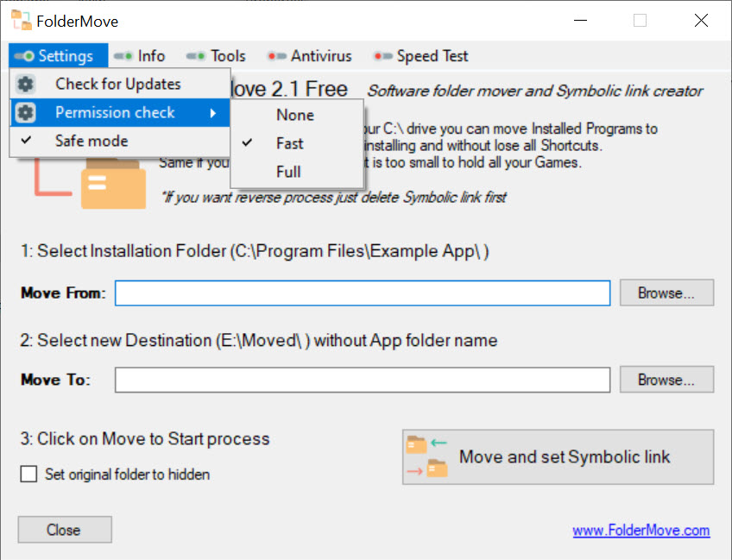The height and width of the screenshot is (560, 732).
Task: Close the FolderMove window
Action: [701, 21]
